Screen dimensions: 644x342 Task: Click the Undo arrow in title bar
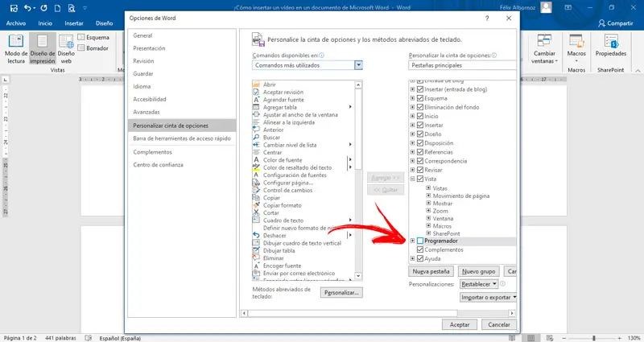coord(28,8)
